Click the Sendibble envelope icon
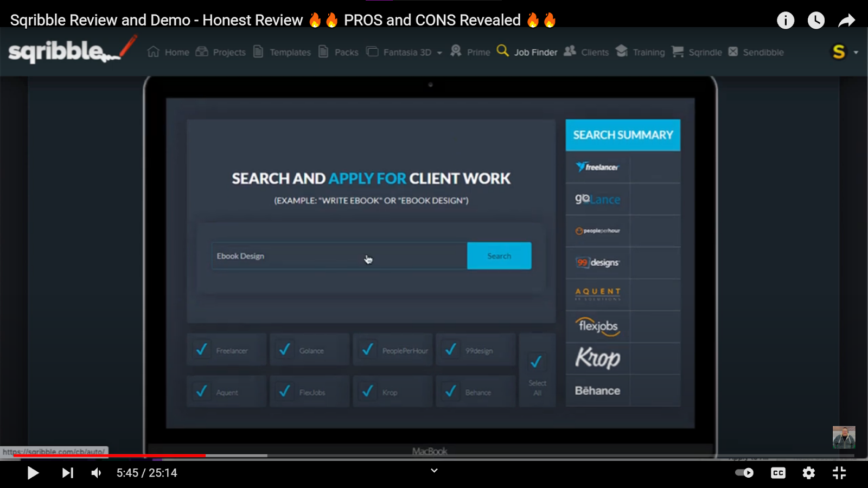 733,52
